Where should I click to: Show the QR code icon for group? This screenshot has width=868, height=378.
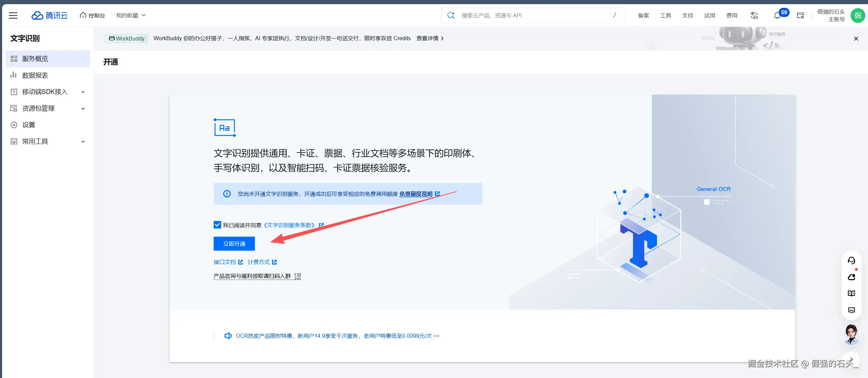(298, 276)
